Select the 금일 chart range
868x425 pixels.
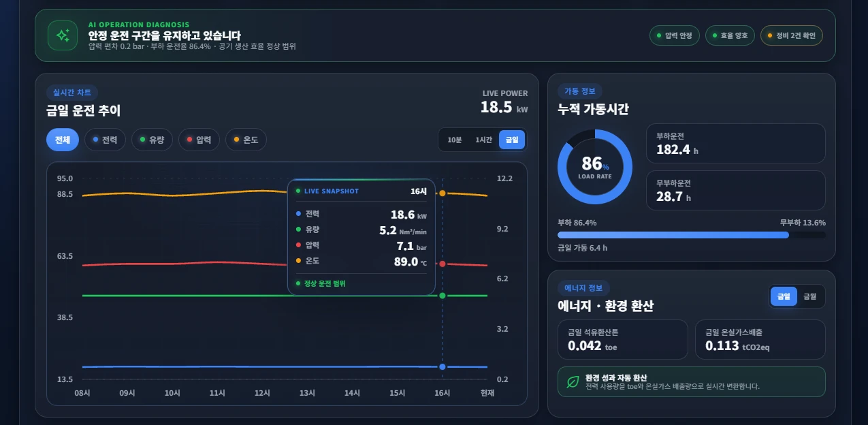[x=512, y=140]
